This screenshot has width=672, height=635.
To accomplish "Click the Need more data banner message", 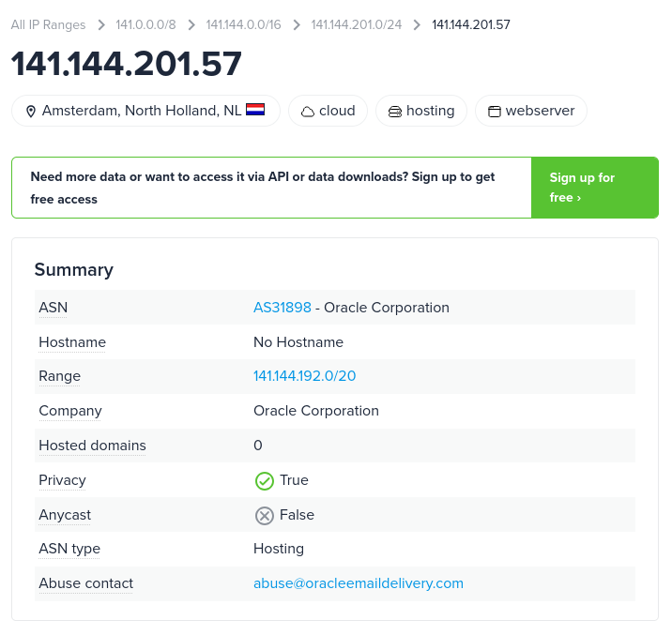I will pyautogui.click(x=262, y=188).
